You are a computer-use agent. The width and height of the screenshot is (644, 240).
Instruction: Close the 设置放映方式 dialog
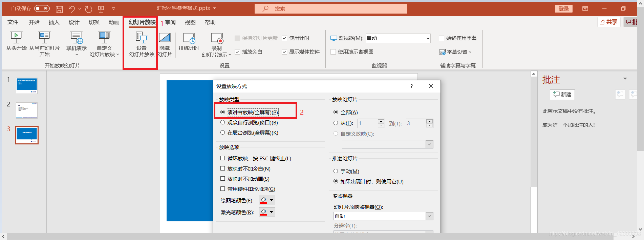(431, 86)
